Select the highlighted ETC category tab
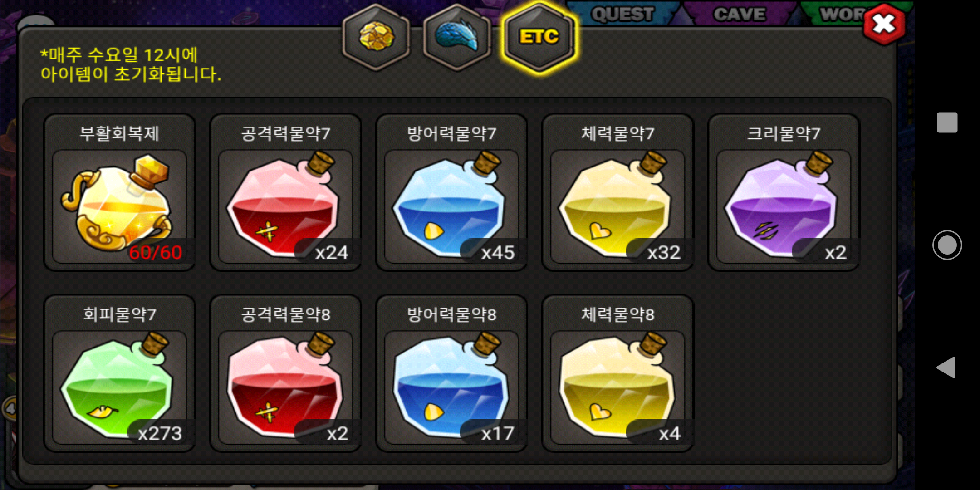Viewport: 980px width, 490px height. (539, 37)
